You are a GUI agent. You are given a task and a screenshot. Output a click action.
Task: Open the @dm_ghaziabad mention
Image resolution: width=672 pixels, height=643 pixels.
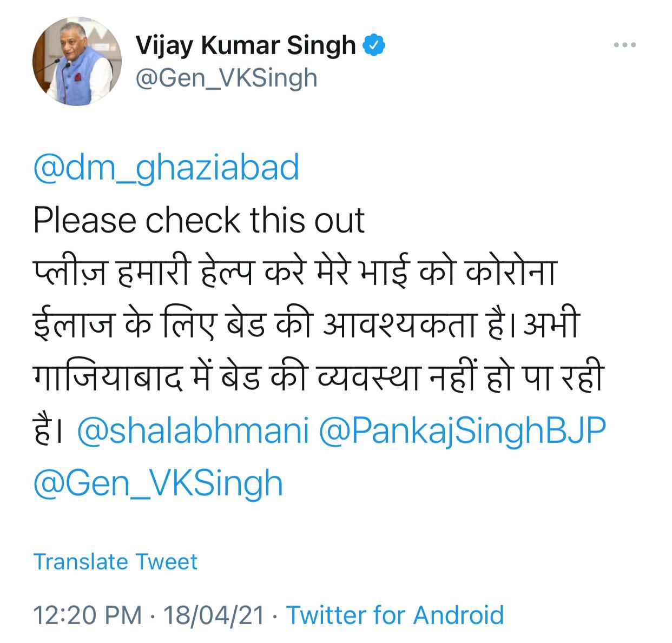(166, 168)
